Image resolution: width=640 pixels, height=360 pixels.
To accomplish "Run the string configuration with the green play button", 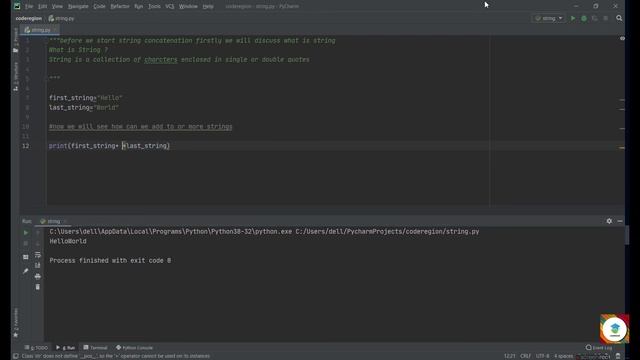I will point(573,18).
